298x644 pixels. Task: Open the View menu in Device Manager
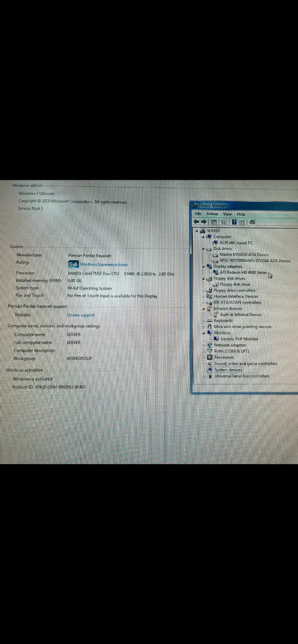[227, 214]
